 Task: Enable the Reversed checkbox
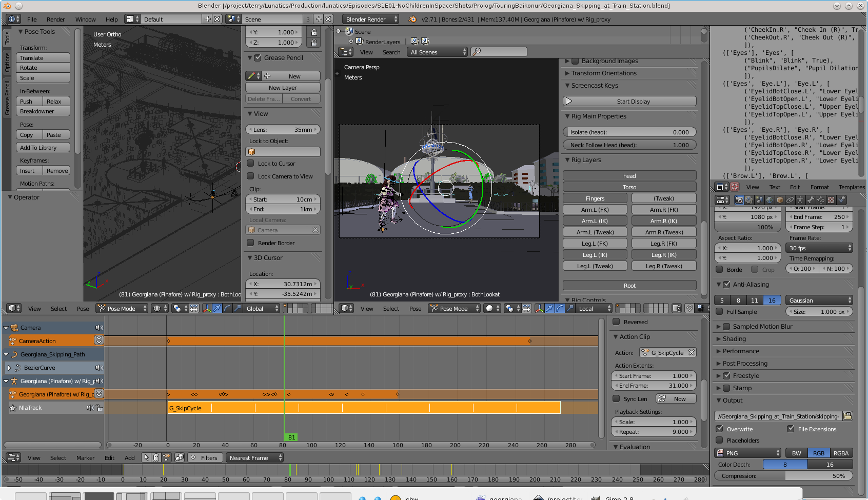coord(617,322)
